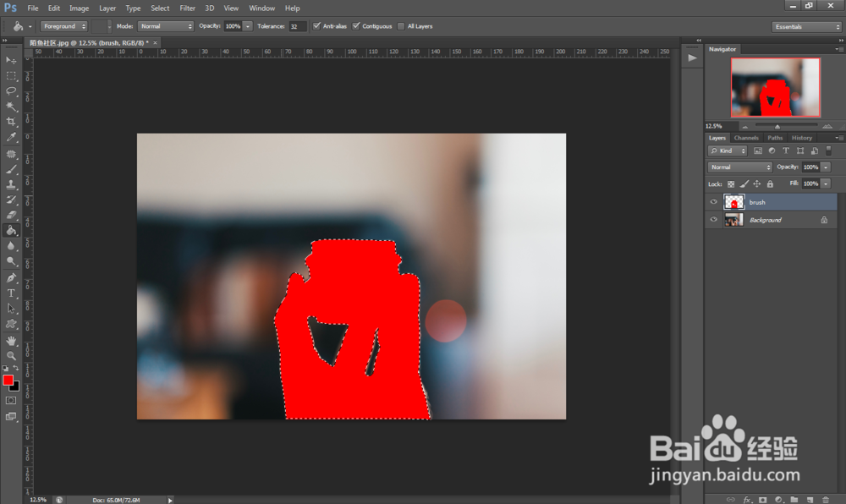The image size is (846, 504).
Task: Open the Filter menu
Action: pos(187,8)
